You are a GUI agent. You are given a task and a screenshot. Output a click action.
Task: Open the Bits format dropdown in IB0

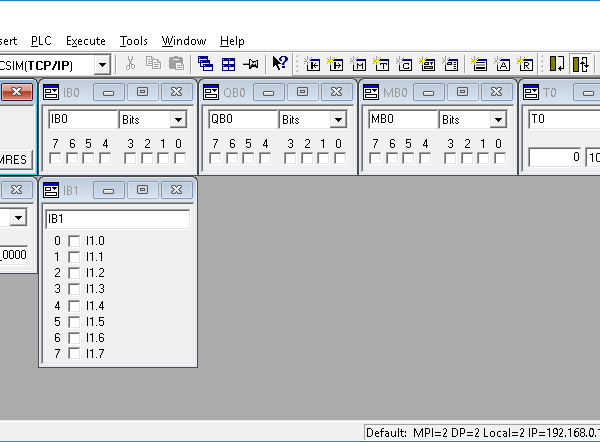pyautogui.click(x=178, y=120)
